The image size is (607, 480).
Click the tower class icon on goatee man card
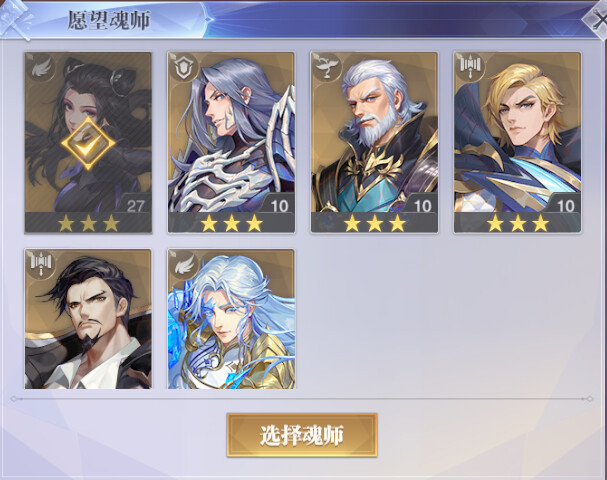click(41, 265)
